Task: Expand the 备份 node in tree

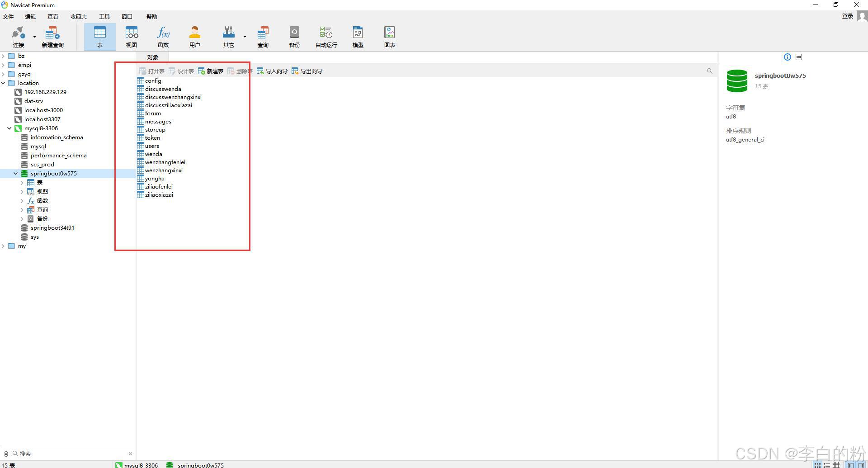Action: point(22,219)
